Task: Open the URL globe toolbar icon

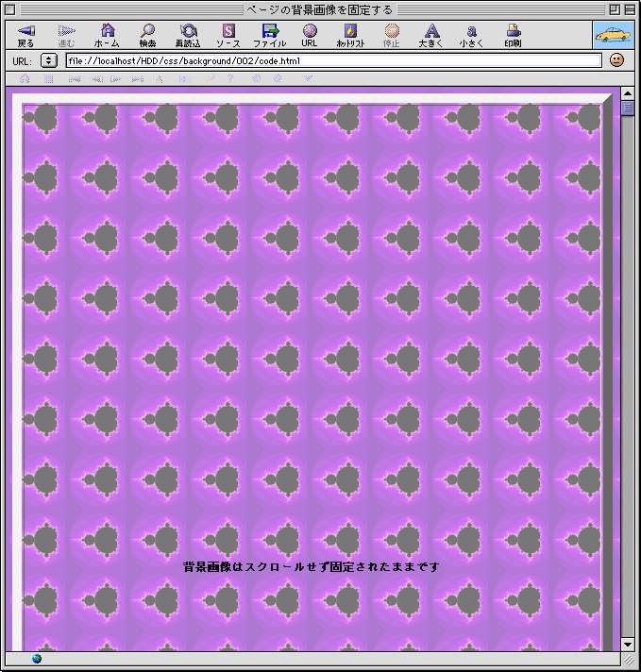Action: 310,32
